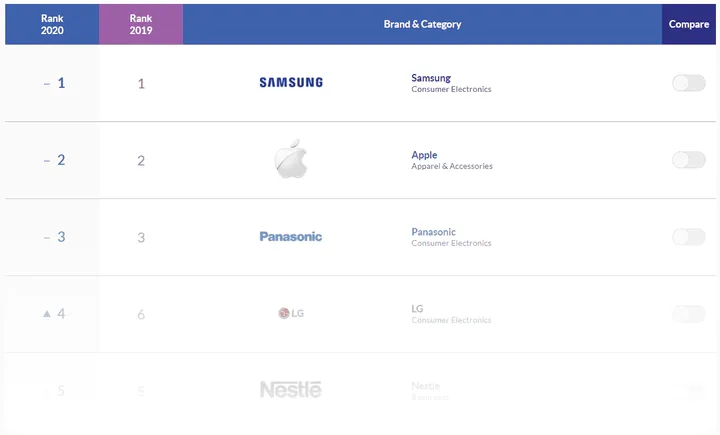Click the up arrow beside rank 4
This screenshot has width=720, height=435.
pos(46,314)
